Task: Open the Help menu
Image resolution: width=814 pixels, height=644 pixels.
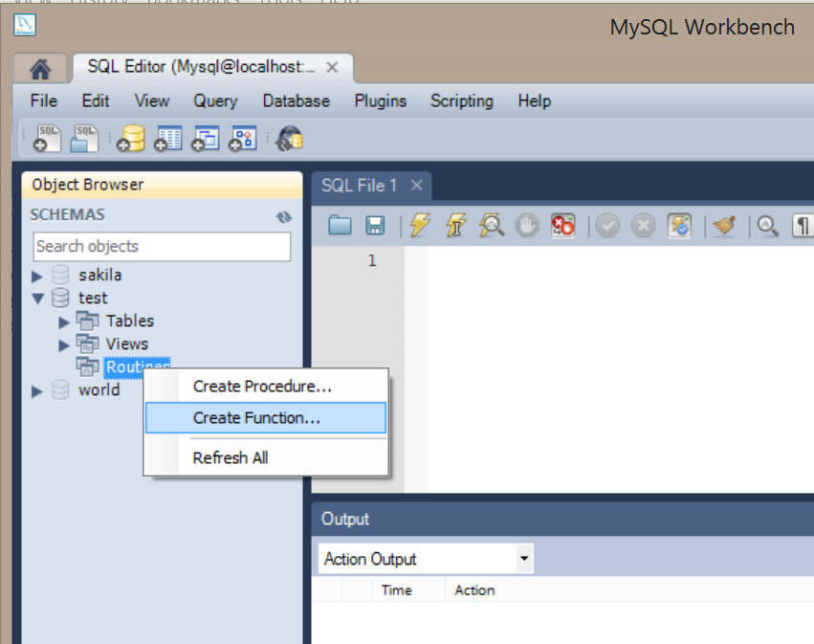Action: click(534, 100)
